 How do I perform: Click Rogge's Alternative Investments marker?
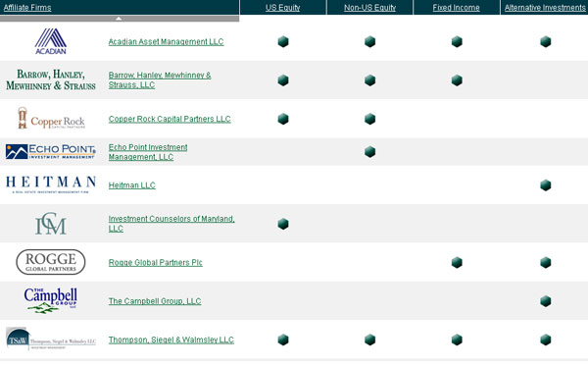pos(546,262)
